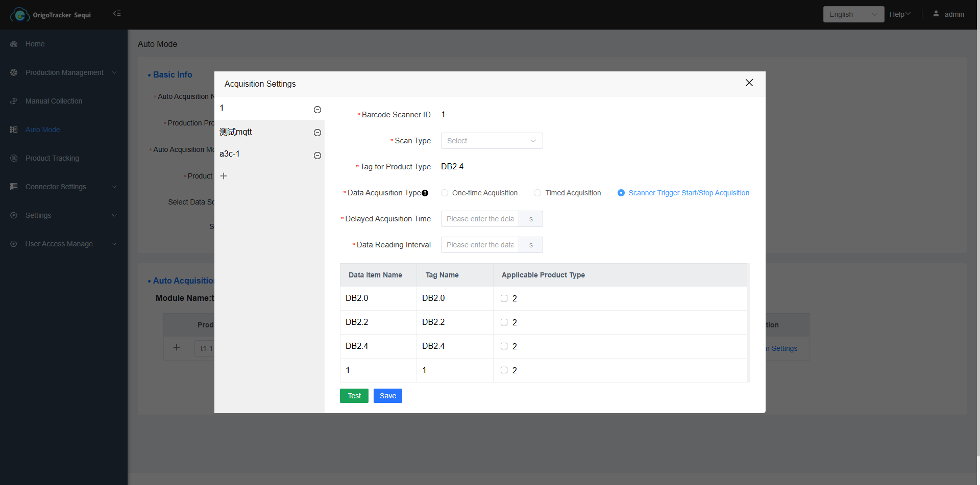This screenshot has width=980, height=485.
Task: Expand the Help menu
Action: (x=899, y=14)
